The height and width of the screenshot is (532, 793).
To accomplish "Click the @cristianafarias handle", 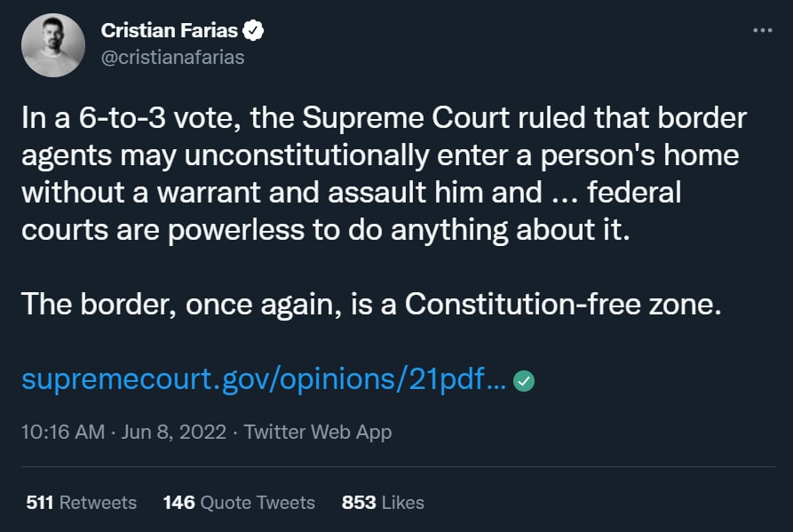I will pyautogui.click(x=172, y=57).
